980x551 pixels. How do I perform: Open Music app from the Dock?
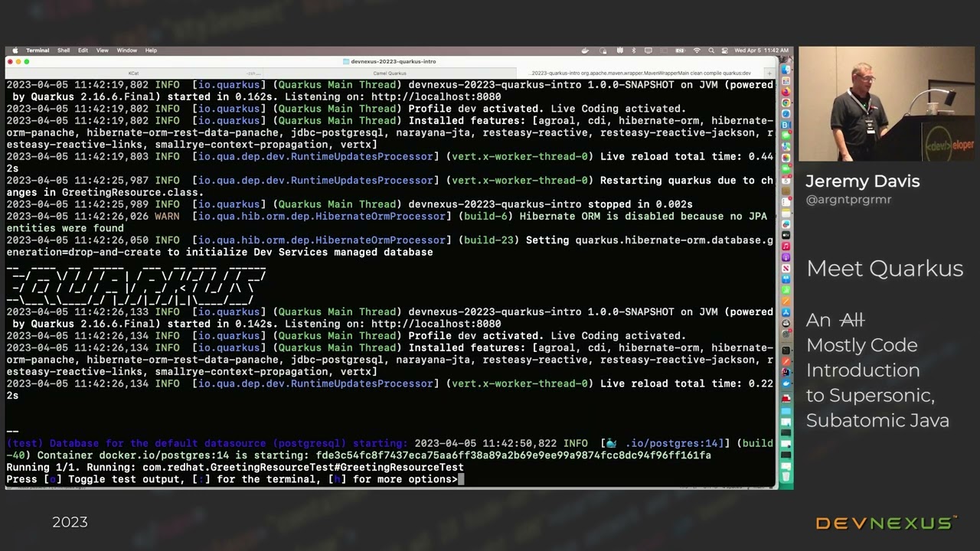(786, 246)
